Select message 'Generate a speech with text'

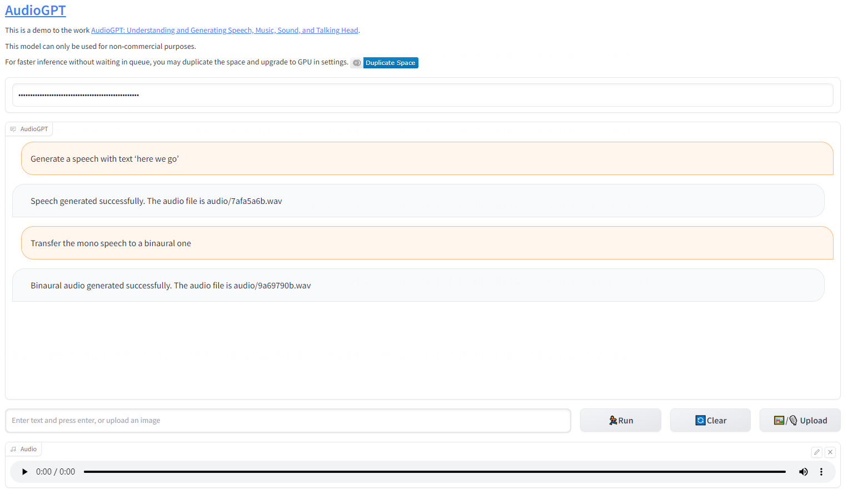(x=427, y=159)
